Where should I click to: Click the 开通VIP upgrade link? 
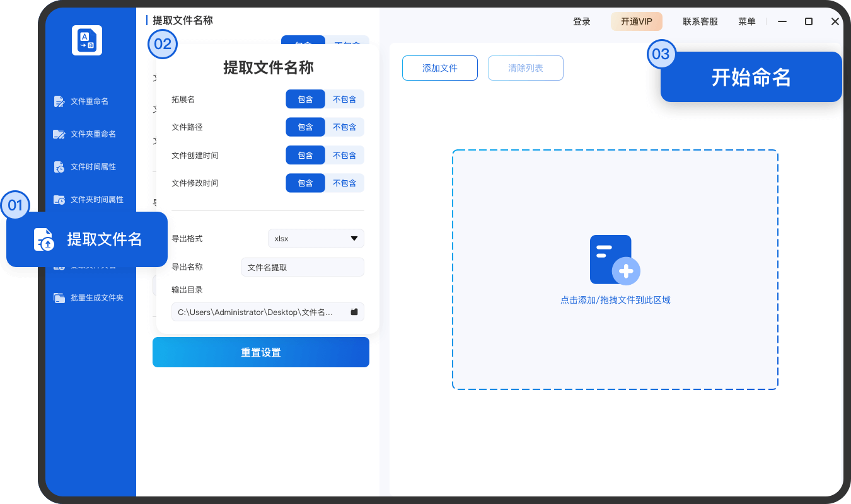click(637, 21)
